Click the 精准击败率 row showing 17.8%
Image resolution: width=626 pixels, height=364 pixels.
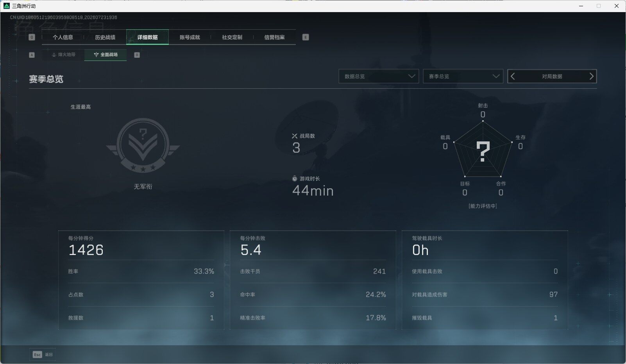tap(313, 318)
